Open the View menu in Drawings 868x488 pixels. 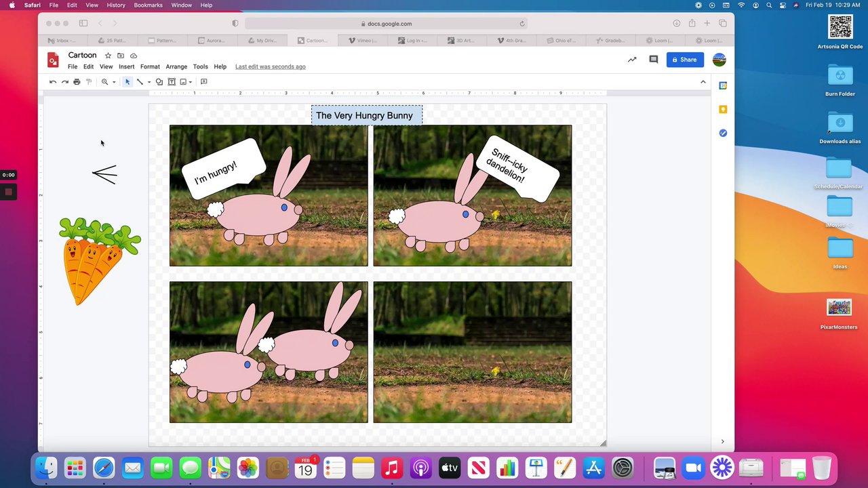click(x=106, y=67)
